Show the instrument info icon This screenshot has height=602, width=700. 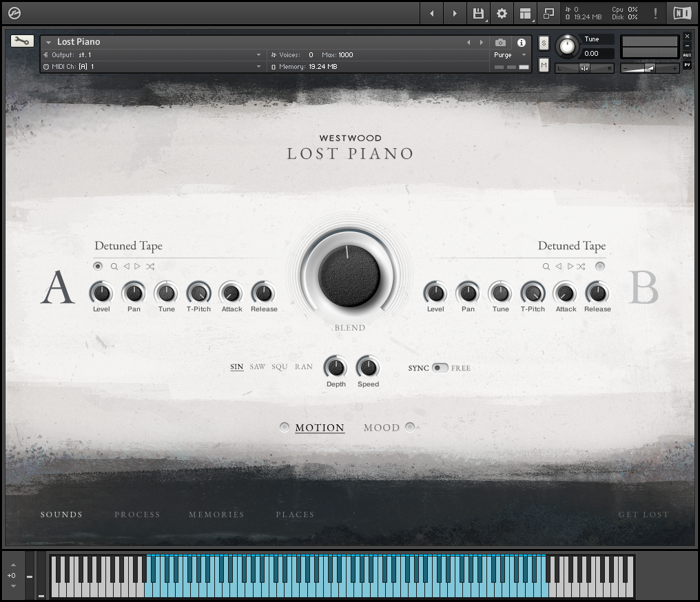(521, 43)
